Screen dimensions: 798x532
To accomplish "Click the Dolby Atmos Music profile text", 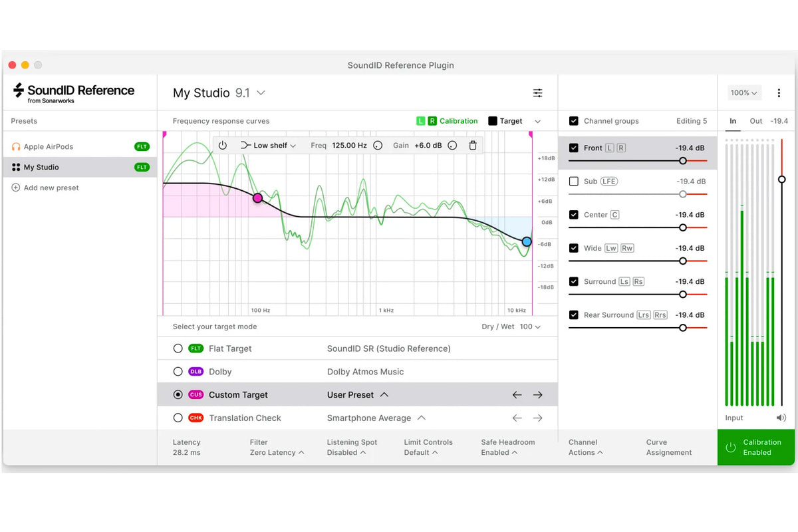I will pos(365,372).
